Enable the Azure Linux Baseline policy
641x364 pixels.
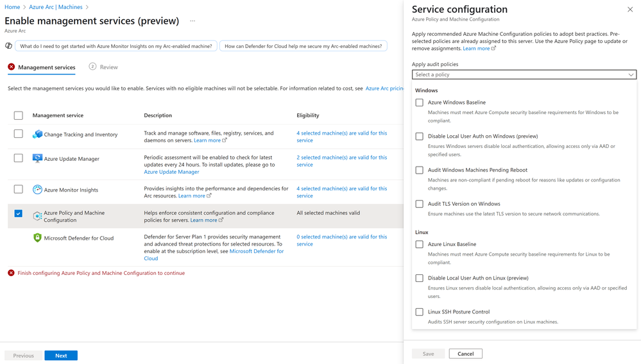coord(420,244)
